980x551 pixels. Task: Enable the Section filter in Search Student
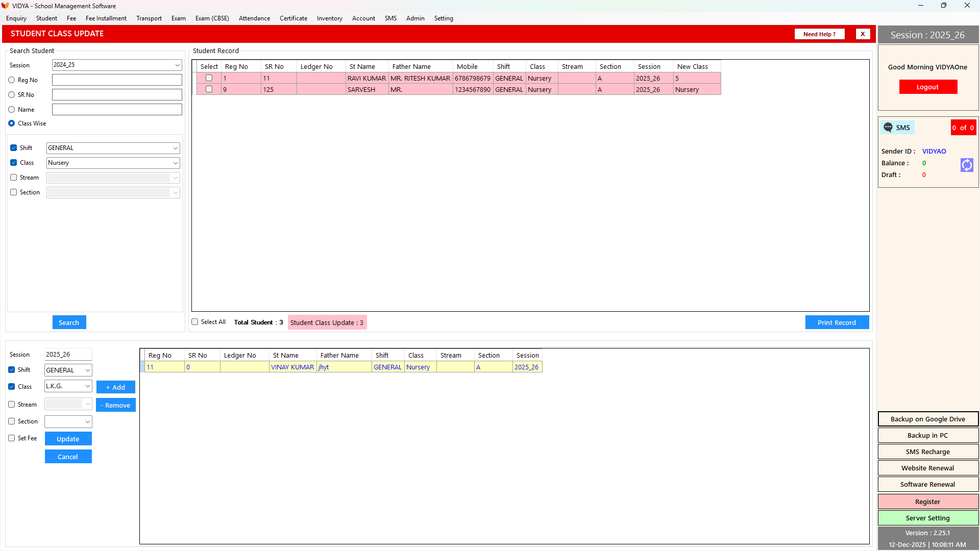[x=14, y=192]
